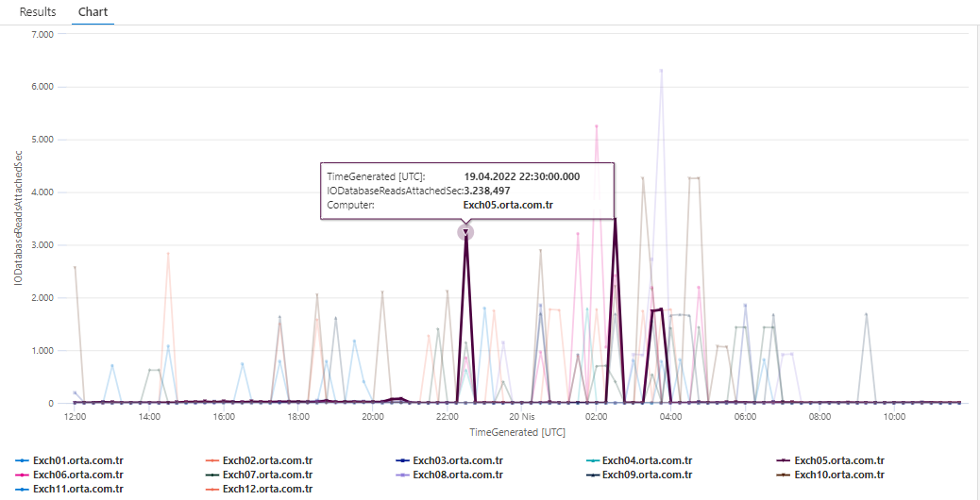Click the 10:00 x-axis tick label

[894, 416]
